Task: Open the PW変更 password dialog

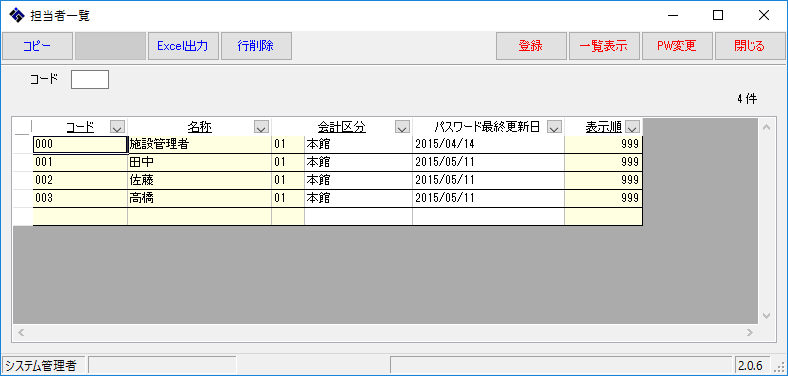Action: click(677, 46)
